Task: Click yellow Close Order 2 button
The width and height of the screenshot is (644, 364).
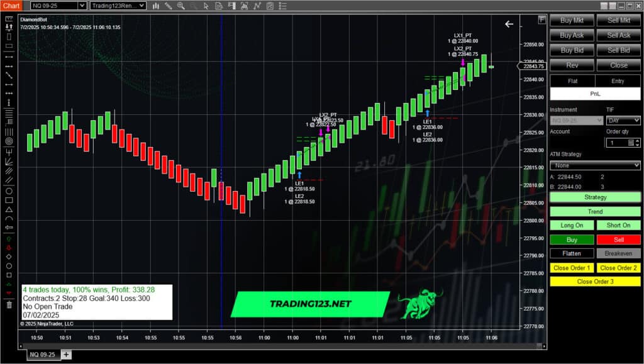Action: [x=619, y=268]
